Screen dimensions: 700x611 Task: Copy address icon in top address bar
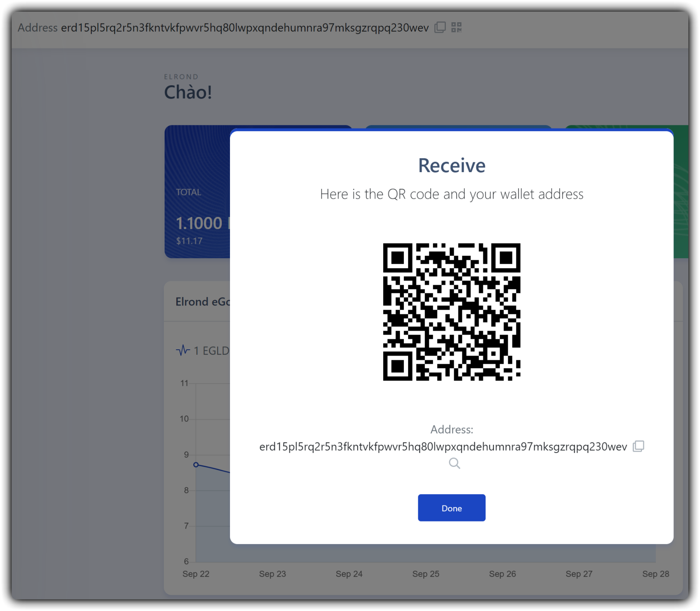coord(440,27)
